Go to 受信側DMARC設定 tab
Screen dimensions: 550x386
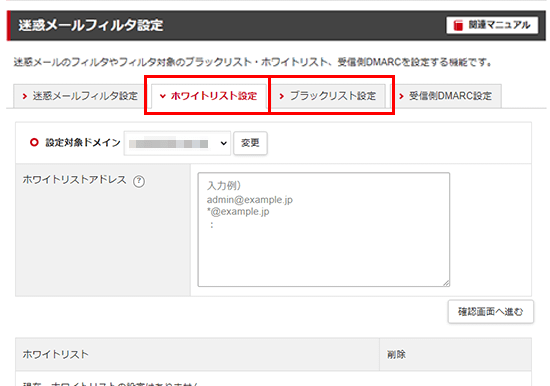pyautogui.click(x=445, y=96)
